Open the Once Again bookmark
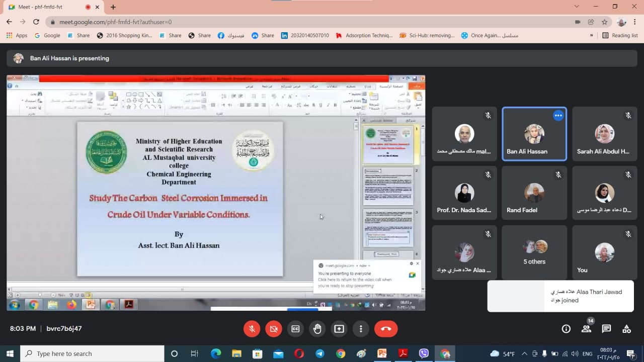This screenshot has height=362, width=644. (x=490, y=36)
